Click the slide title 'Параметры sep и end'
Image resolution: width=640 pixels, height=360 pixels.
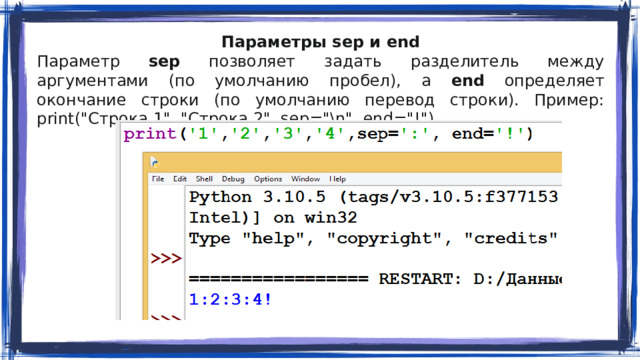(x=320, y=42)
